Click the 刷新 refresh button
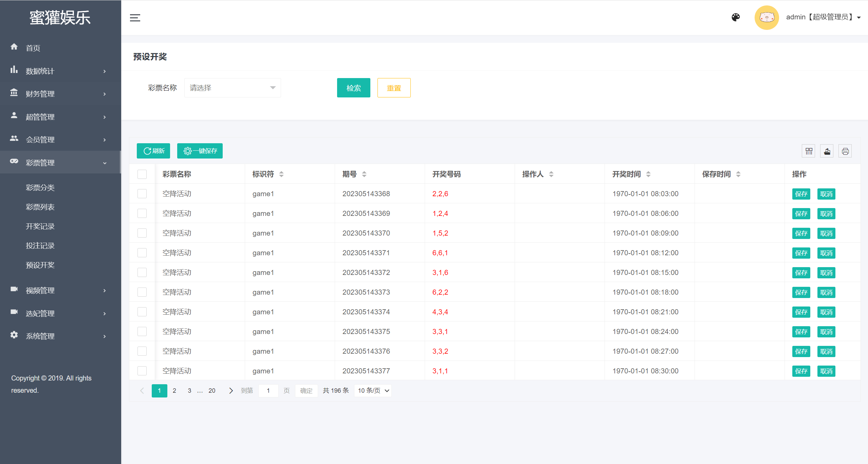The image size is (868, 464). tap(153, 151)
